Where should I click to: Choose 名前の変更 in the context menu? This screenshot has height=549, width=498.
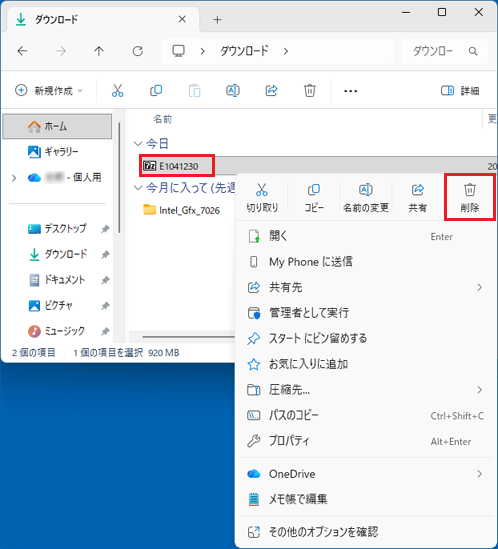tap(366, 198)
